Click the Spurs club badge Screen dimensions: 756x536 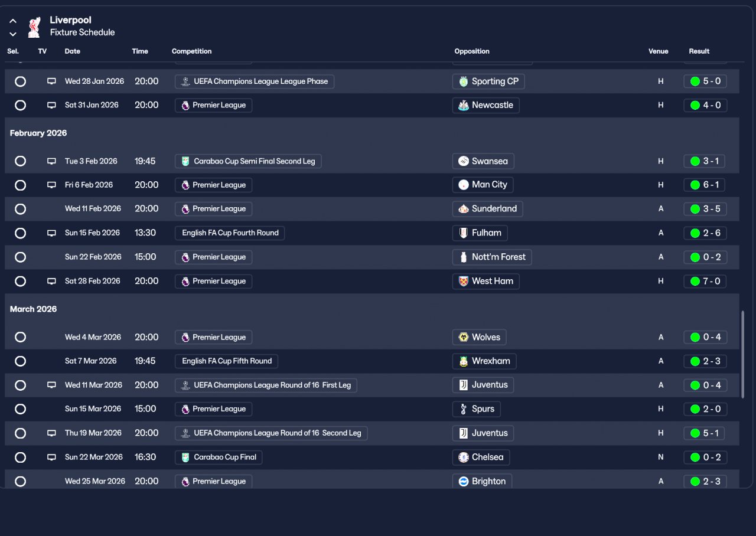point(464,408)
